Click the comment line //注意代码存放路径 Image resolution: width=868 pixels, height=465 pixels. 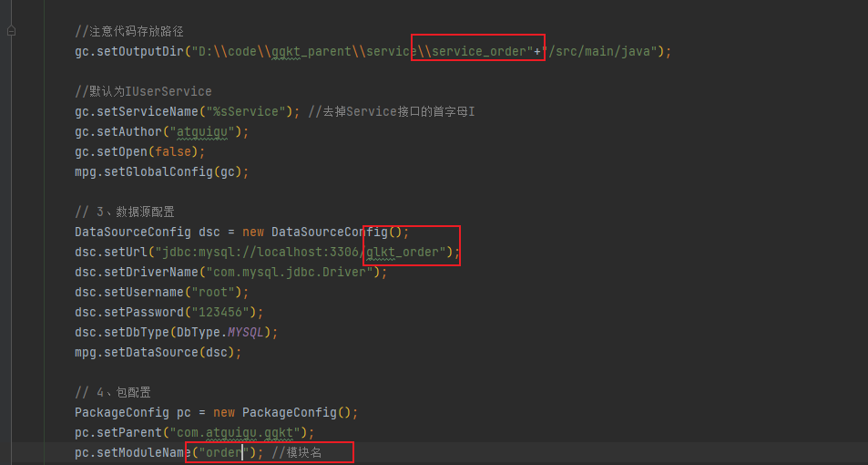click(x=129, y=32)
